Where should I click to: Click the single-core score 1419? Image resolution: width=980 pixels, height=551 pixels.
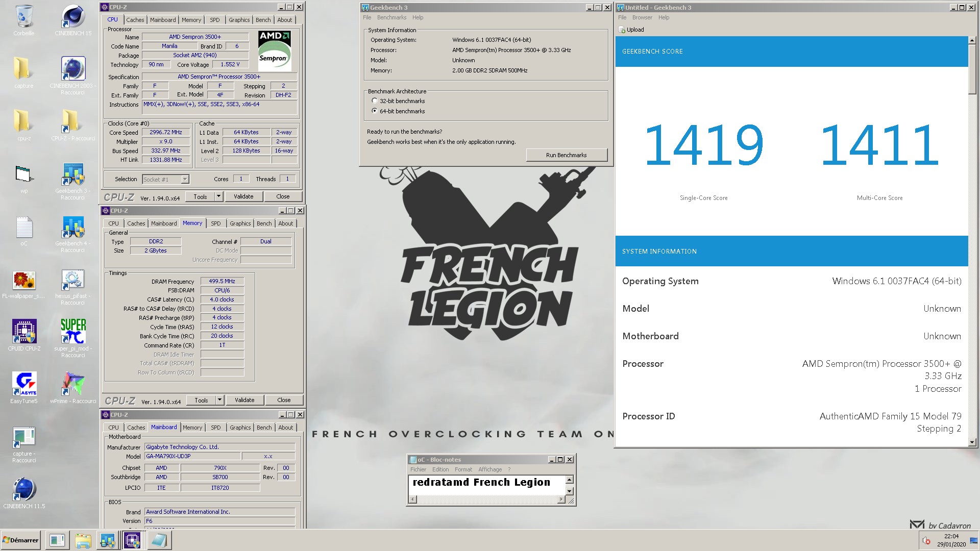point(703,146)
